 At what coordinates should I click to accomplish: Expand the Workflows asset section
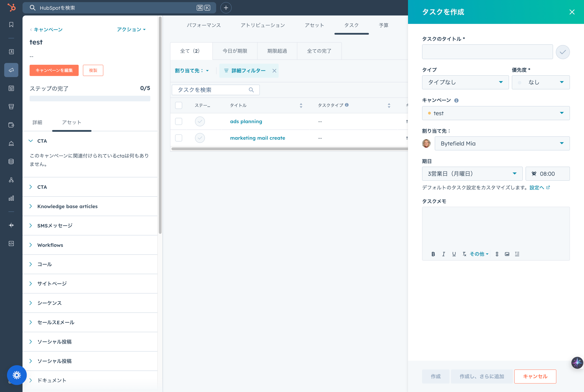(50, 245)
